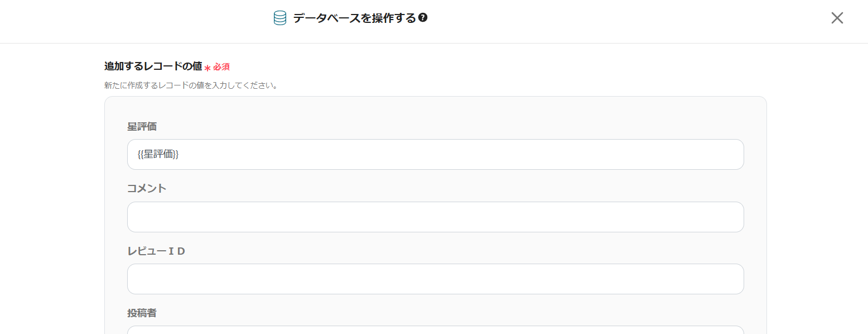This screenshot has height=334, width=868.
Task: Focus the empty コメント input field
Action: click(435, 217)
